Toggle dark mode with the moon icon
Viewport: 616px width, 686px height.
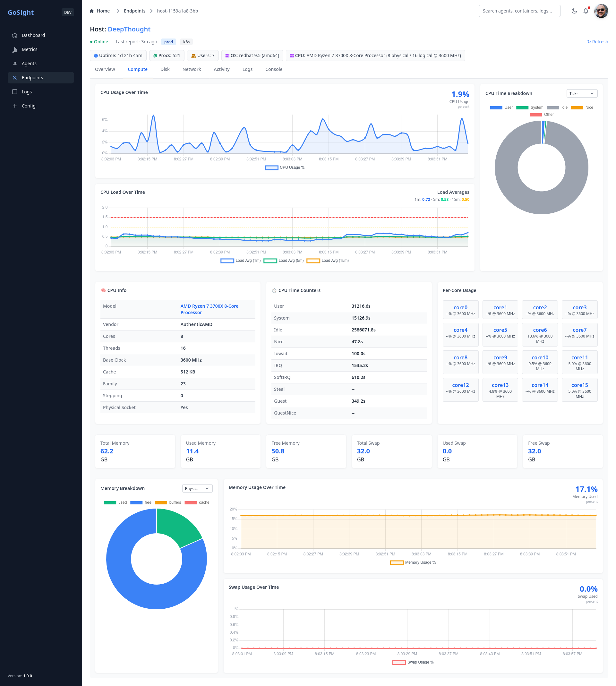point(574,11)
